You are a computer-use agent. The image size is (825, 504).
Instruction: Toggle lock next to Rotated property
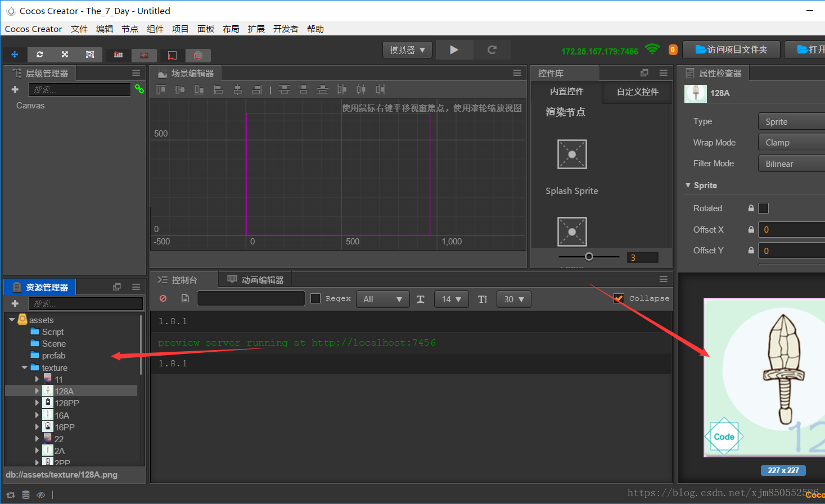[751, 208]
